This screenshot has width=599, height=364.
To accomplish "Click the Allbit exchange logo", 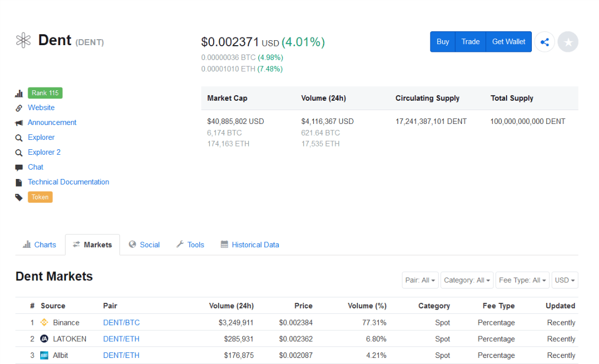I will pyautogui.click(x=44, y=356).
